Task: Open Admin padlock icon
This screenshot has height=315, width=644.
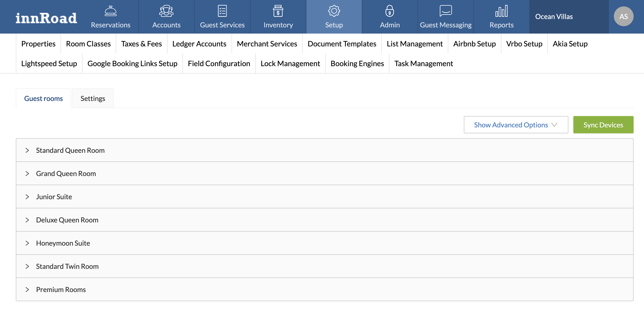Action: tap(389, 11)
